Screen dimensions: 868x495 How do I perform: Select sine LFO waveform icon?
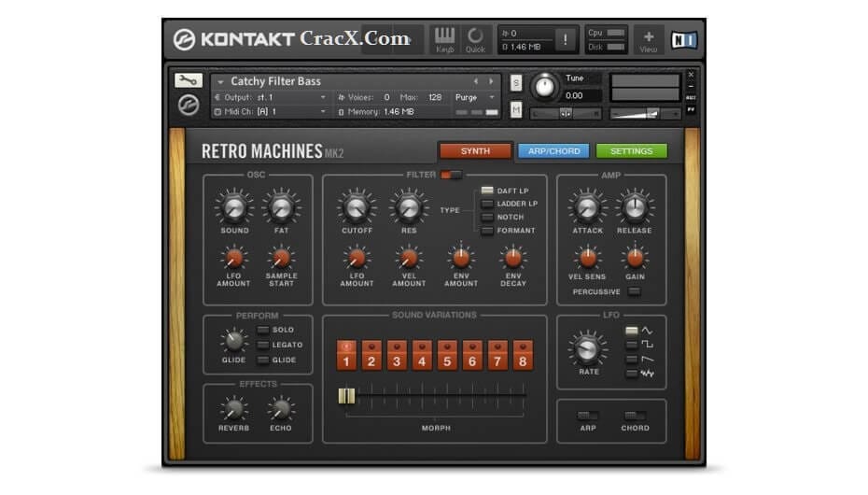click(x=646, y=331)
